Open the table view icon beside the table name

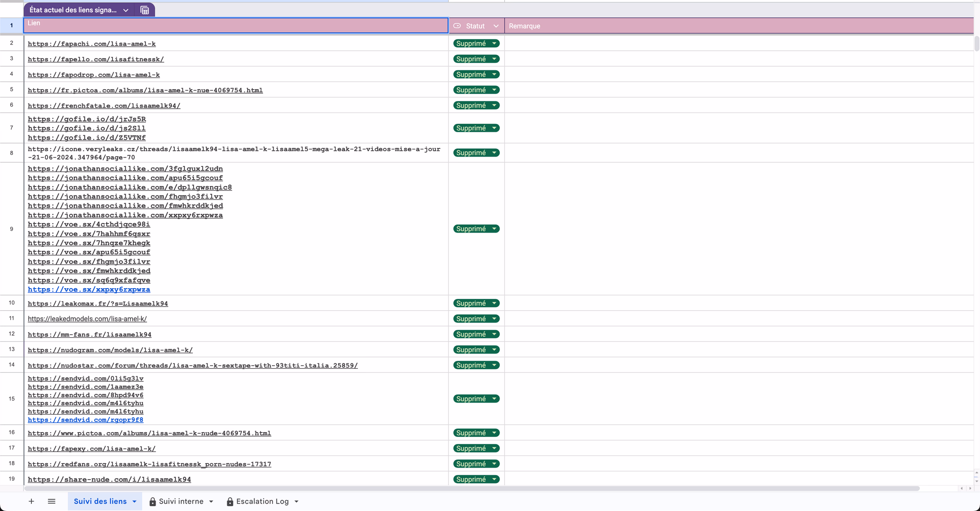145,10
